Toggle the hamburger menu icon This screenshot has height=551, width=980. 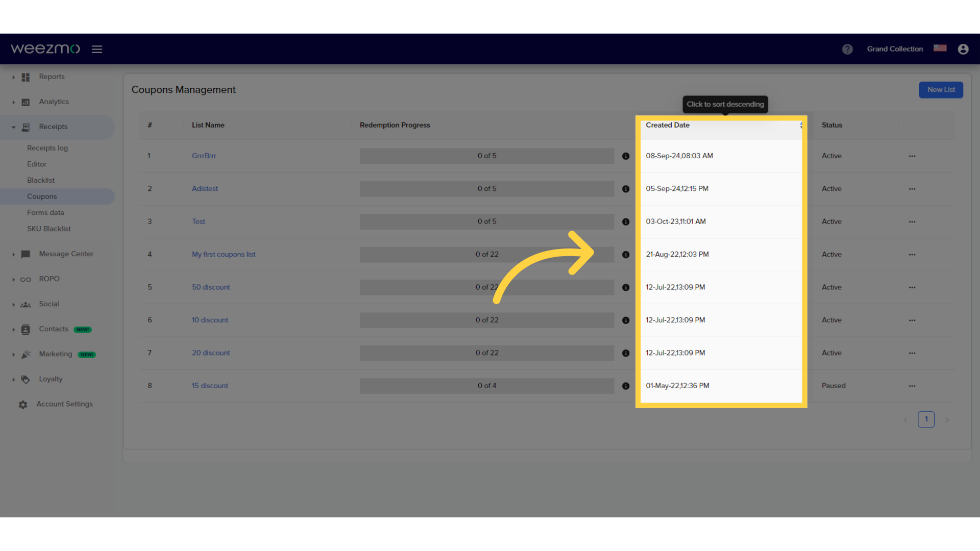[96, 48]
